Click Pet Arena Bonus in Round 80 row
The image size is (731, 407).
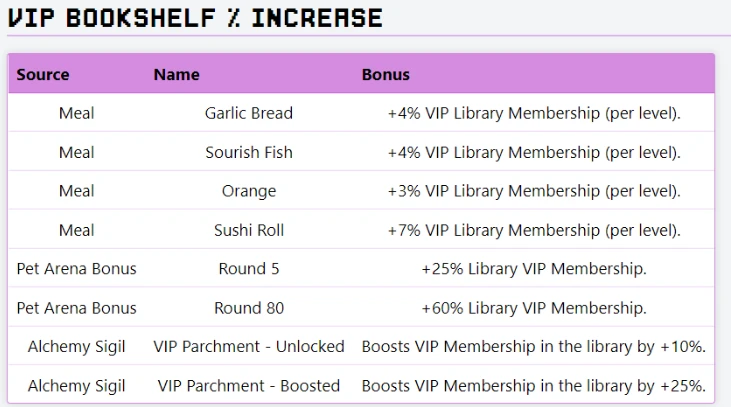click(76, 308)
